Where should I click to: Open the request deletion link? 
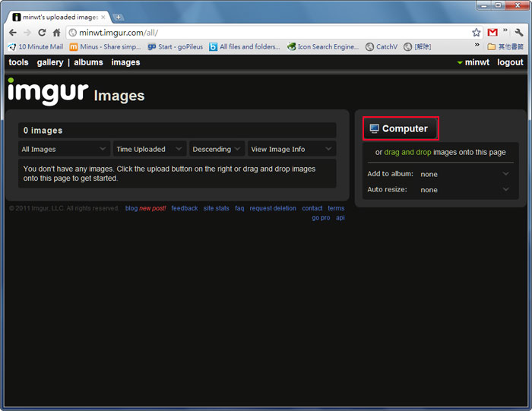[x=273, y=208]
